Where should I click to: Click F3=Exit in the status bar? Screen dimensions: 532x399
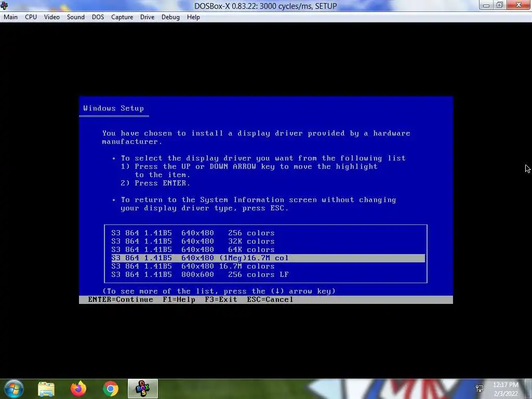click(221, 300)
